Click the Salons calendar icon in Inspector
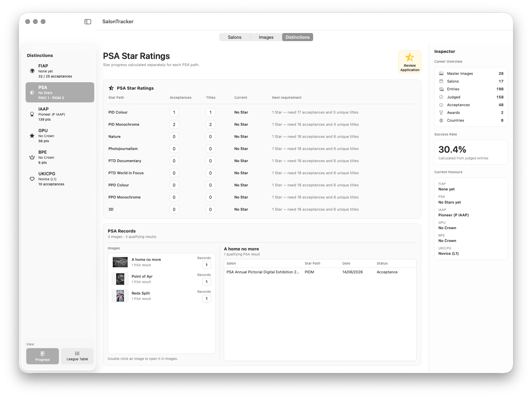 [x=441, y=81]
